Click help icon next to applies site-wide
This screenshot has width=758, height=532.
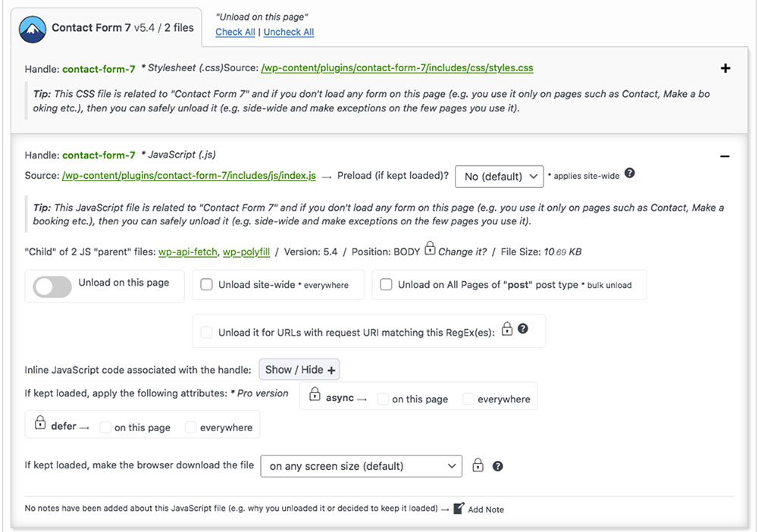[629, 173]
